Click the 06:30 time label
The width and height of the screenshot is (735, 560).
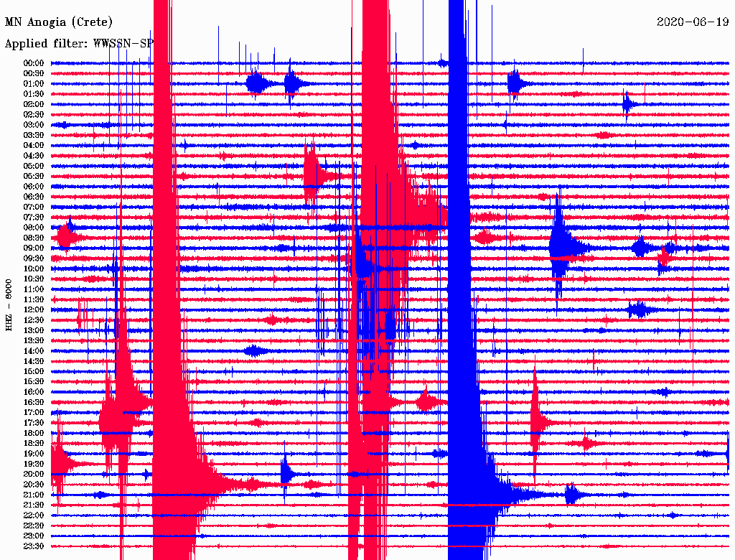tap(34, 197)
